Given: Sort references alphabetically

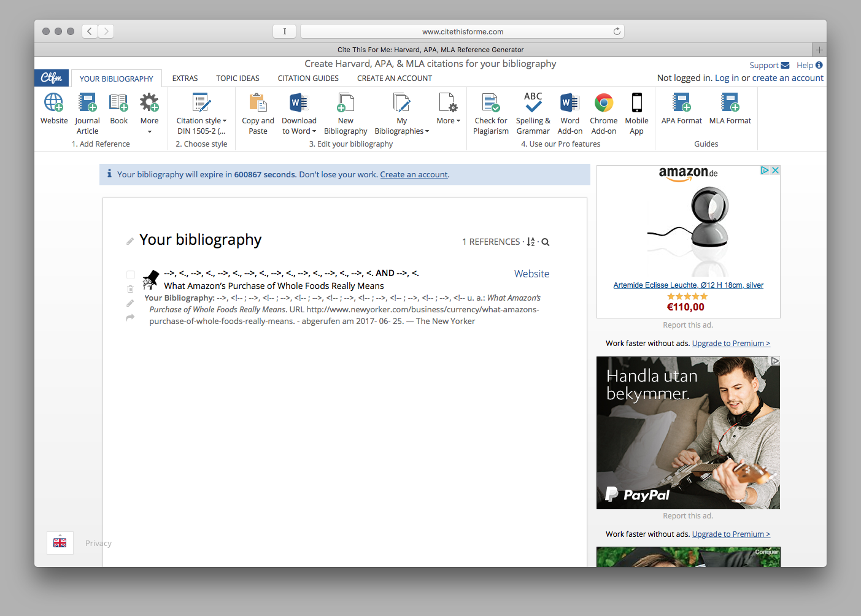Looking at the screenshot, I should tap(531, 242).
